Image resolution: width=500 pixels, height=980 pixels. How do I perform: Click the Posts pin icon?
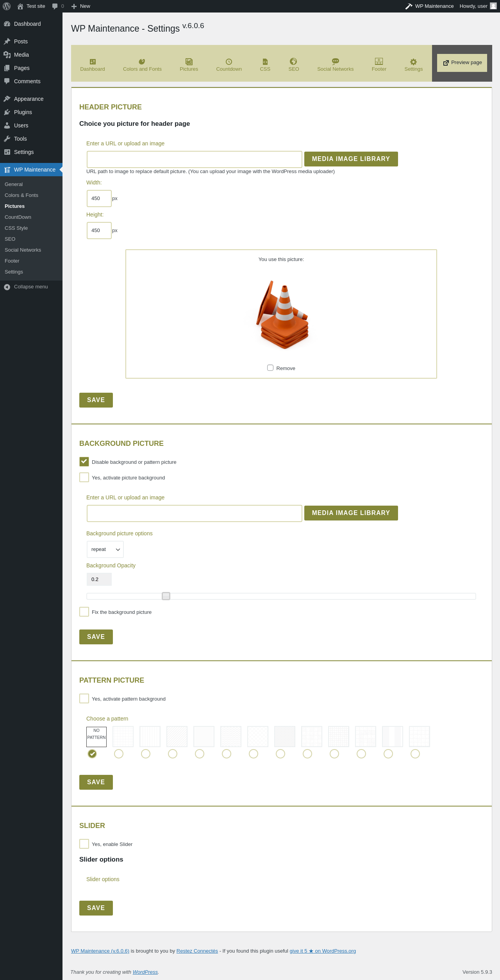tap(7, 41)
